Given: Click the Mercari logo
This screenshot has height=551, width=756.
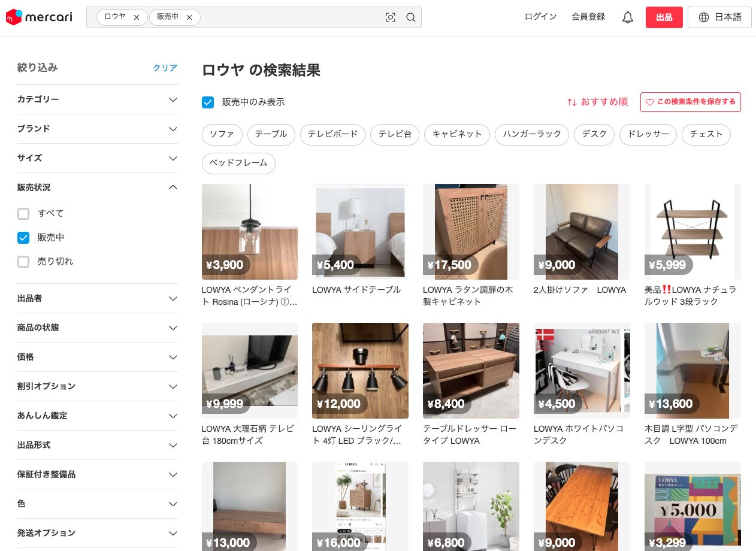Looking at the screenshot, I should click(x=39, y=17).
